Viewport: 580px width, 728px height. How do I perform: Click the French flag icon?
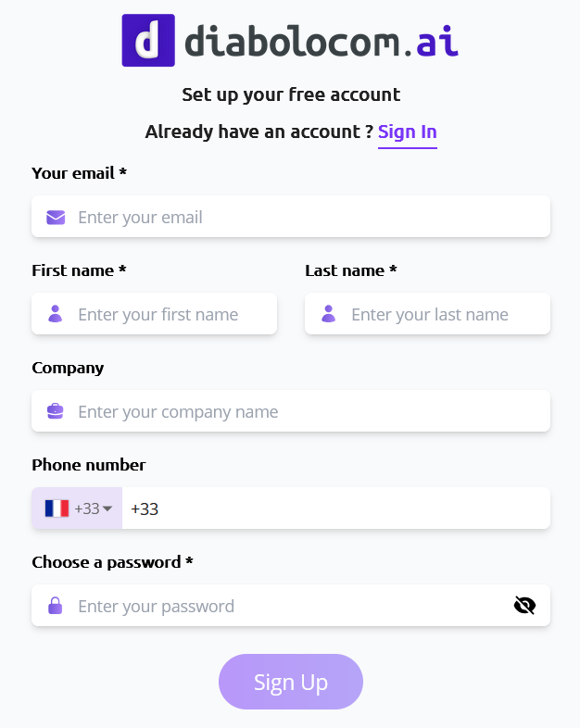tap(57, 508)
